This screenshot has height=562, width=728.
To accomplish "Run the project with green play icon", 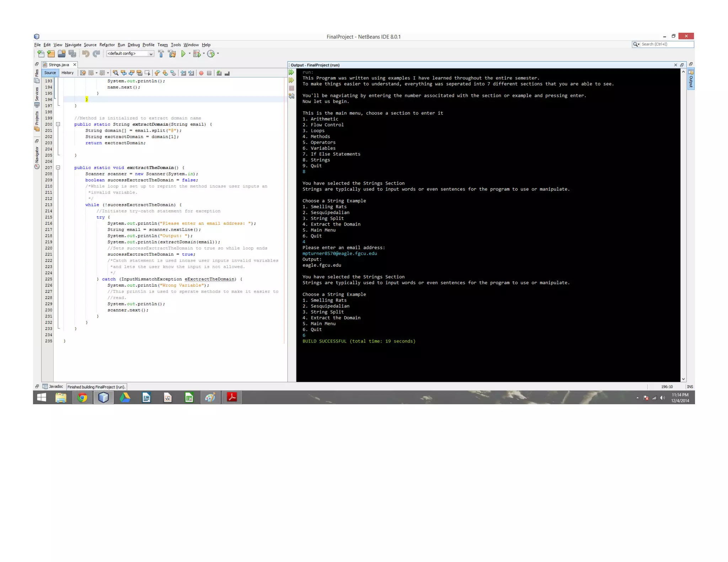I will click(x=183, y=54).
